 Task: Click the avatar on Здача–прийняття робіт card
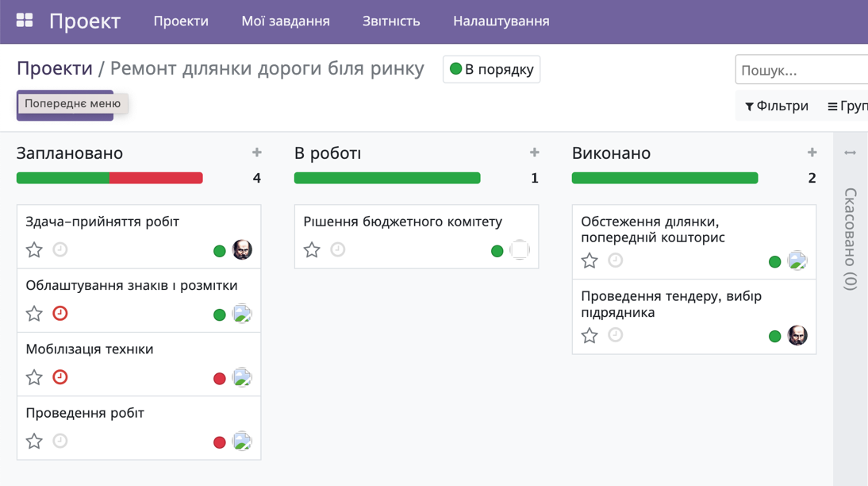(x=243, y=249)
